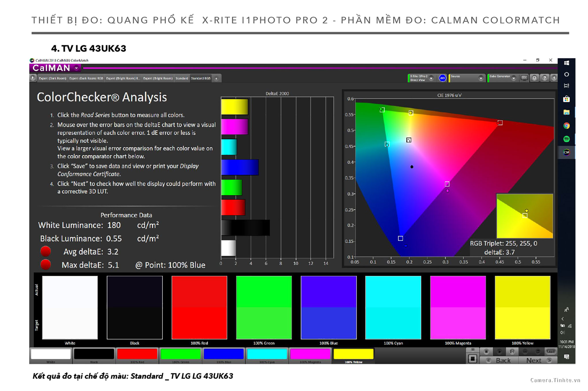Go Back to previous workflow step
The width and height of the screenshot is (588, 391).
[499, 360]
